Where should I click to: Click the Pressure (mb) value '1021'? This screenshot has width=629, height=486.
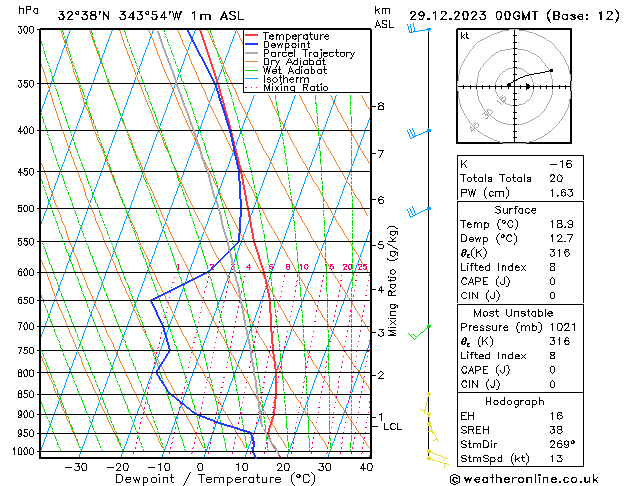(563, 327)
